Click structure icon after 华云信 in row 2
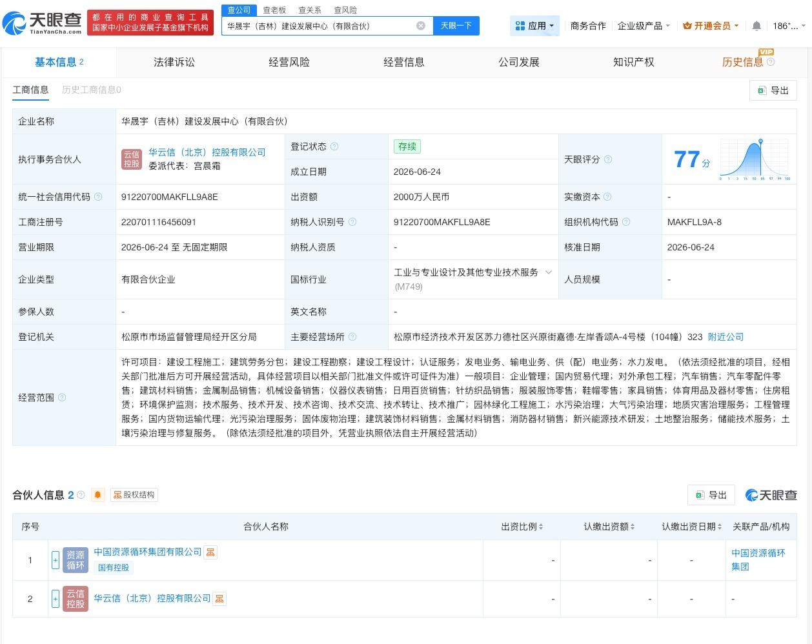This screenshot has height=644, width=812. coord(219,599)
